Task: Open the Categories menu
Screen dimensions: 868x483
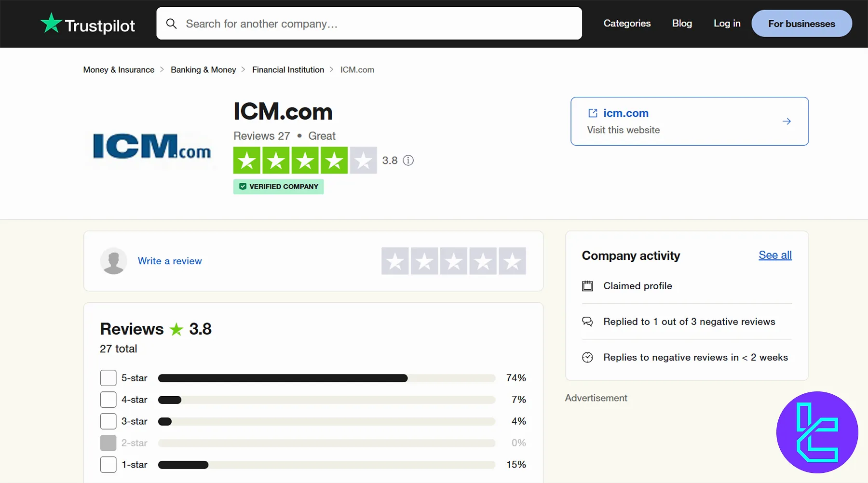Action: tap(627, 23)
